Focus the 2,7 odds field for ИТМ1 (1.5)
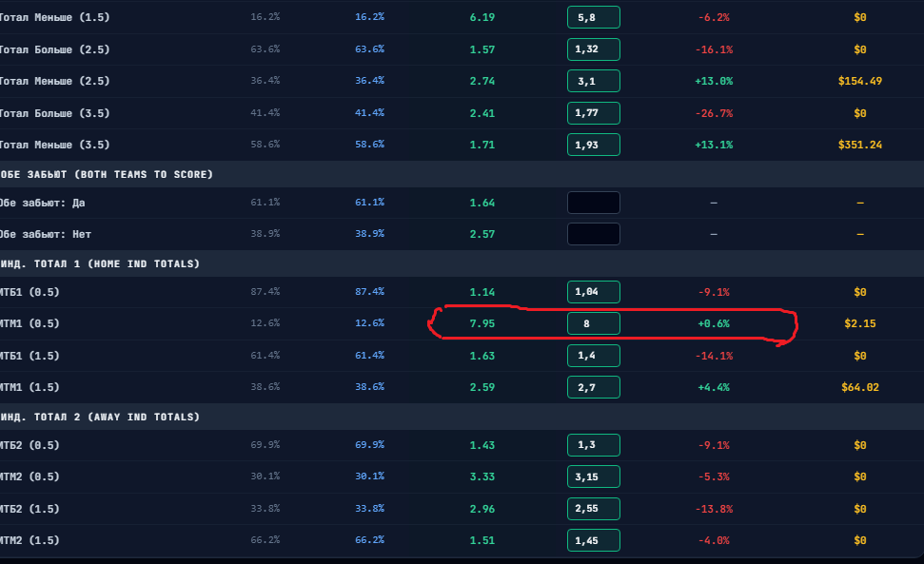This screenshot has height=564, width=924. coord(594,387)
